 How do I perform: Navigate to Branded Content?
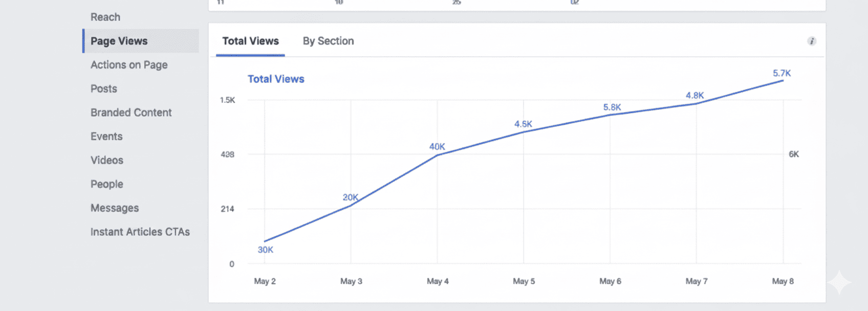point(131,113)
